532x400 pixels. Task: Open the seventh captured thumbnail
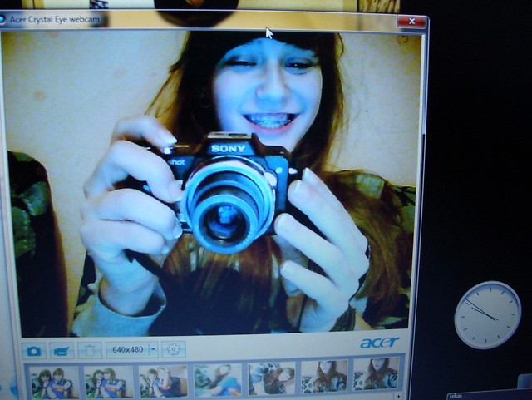coord(377,374)
